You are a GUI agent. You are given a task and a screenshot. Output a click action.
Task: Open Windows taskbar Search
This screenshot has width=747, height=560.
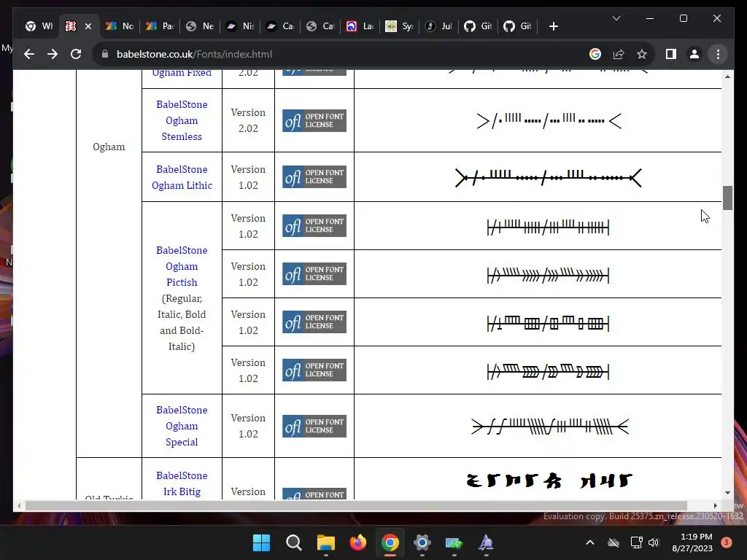point(293,542)
